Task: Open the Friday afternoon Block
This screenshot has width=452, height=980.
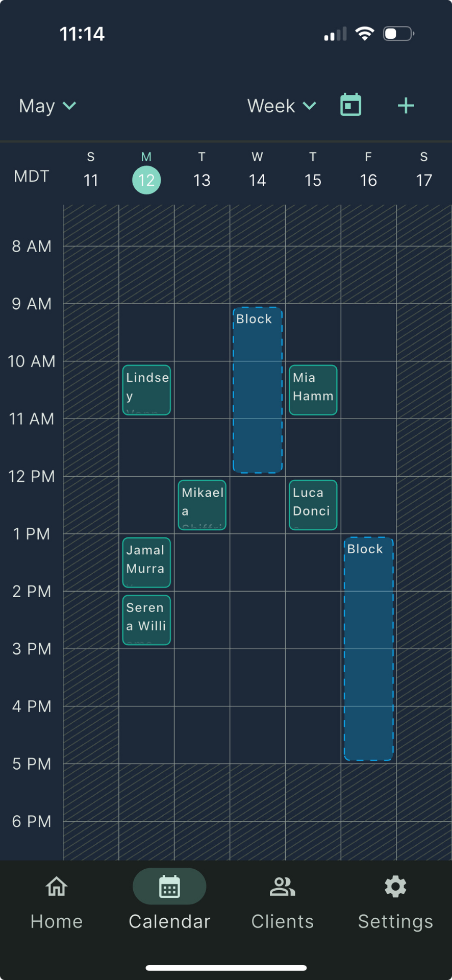Action: (x=368, y=649)
